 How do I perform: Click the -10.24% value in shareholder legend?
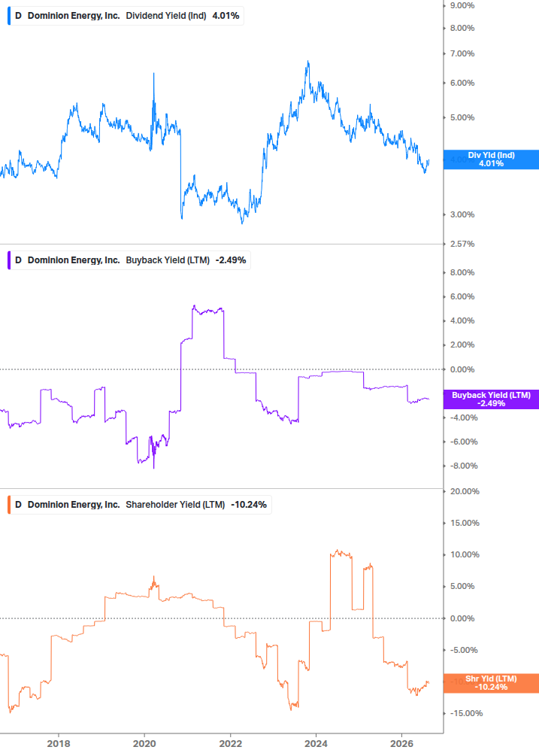[x=249, y=504]
